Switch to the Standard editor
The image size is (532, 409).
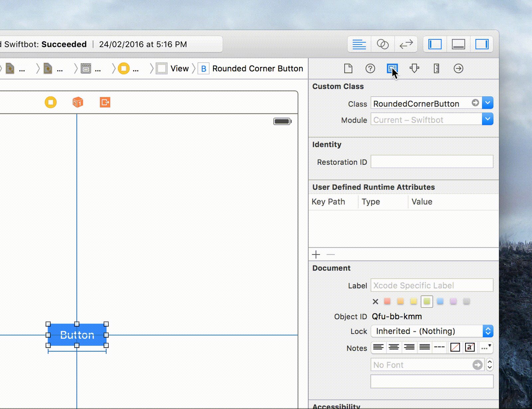[x=359, y=44]
